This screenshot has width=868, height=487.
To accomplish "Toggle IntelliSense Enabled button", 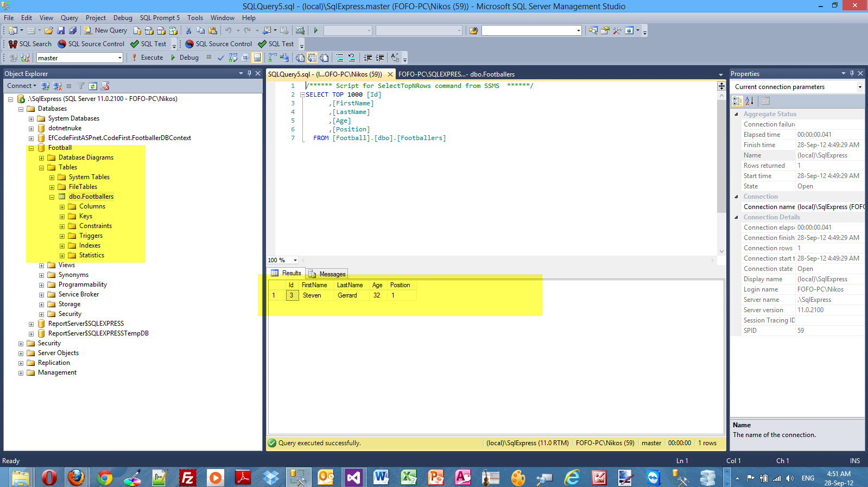I will coord(257,58).
